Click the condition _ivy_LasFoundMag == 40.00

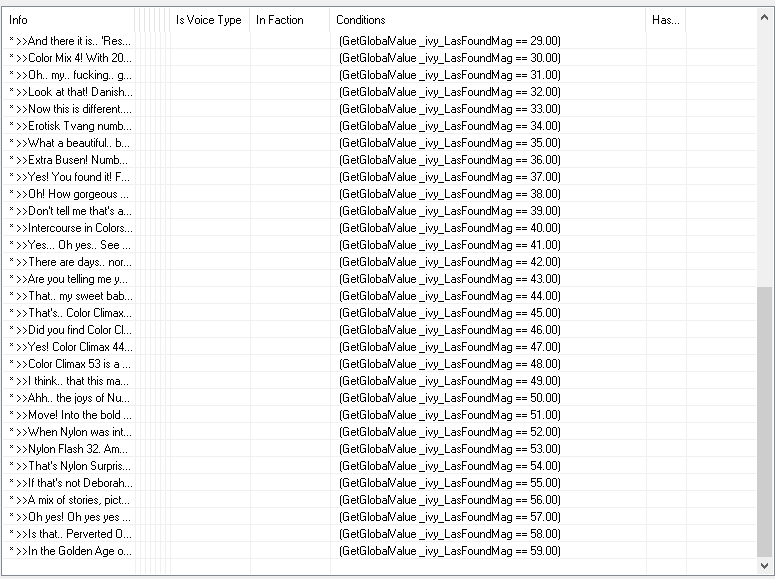click(x=450, y=228)
